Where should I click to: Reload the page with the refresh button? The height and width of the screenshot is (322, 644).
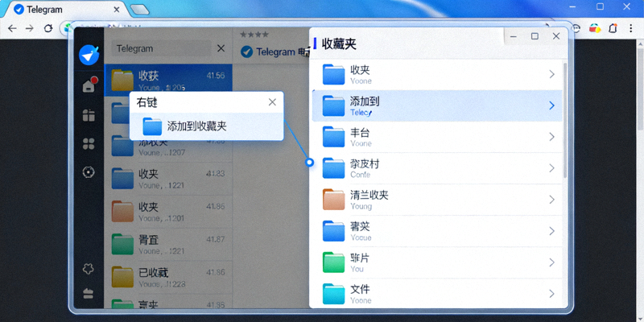(x=48, y=28)
